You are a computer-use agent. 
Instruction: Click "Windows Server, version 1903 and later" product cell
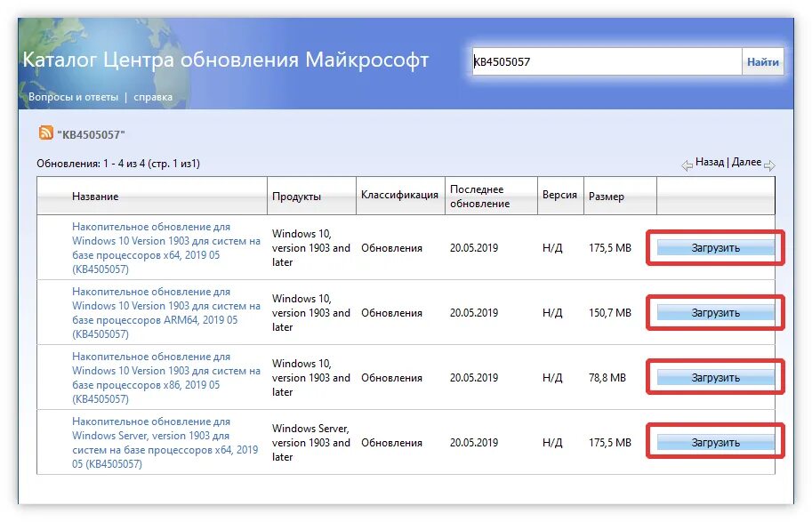(310, 442)
